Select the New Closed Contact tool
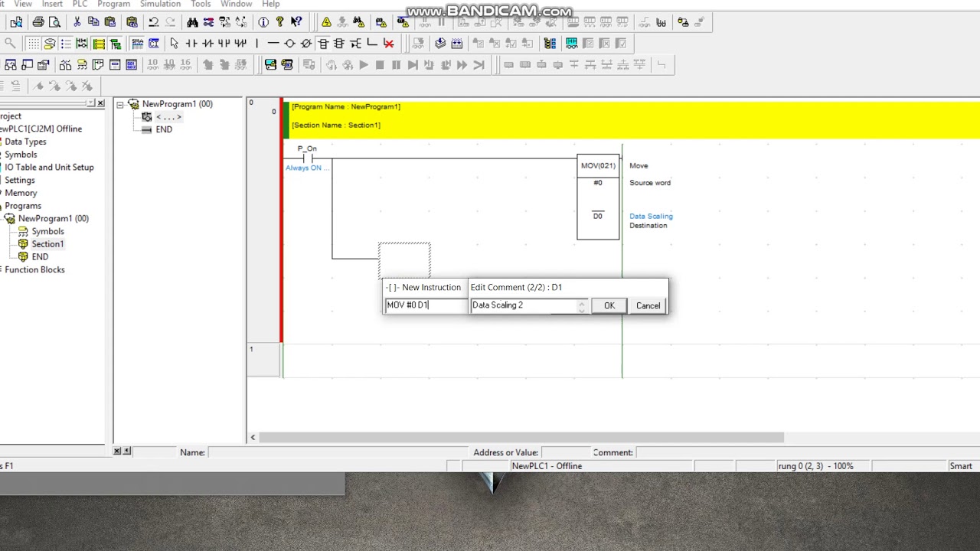Image resolution: width=980 pixels, height=551 pixels. pos(207,44)
